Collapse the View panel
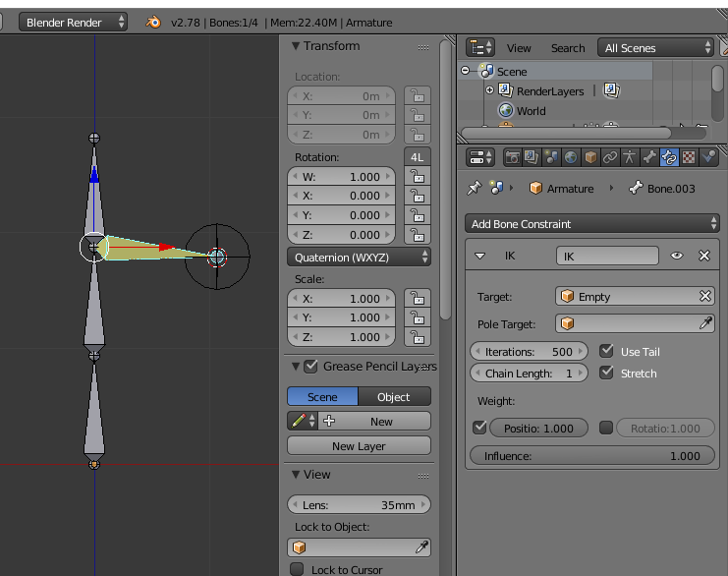Screen dimensions: 728x576 point(296,475)
